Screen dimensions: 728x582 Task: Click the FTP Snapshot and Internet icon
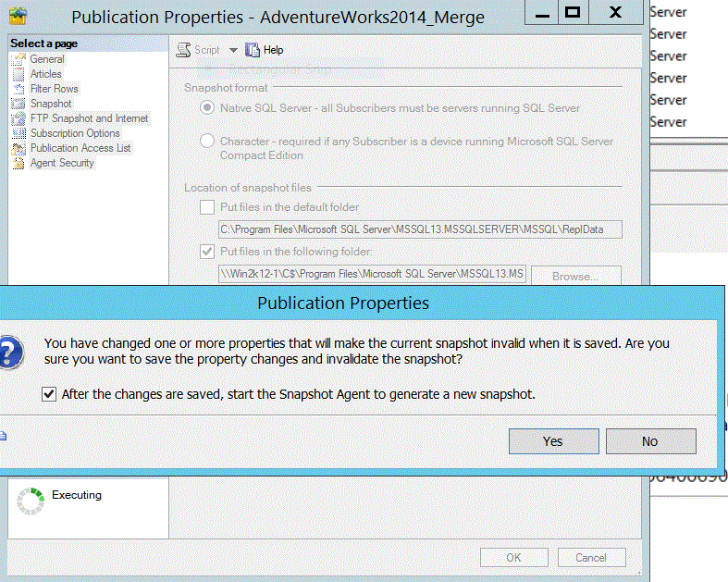(19, 119)
